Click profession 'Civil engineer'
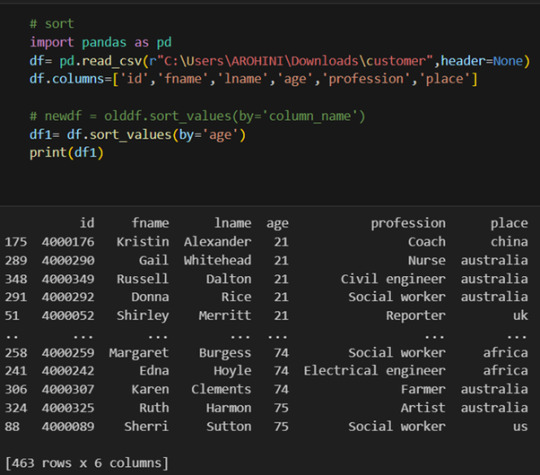The height and width of the screenshot is (475, 540). click(393, 279)
